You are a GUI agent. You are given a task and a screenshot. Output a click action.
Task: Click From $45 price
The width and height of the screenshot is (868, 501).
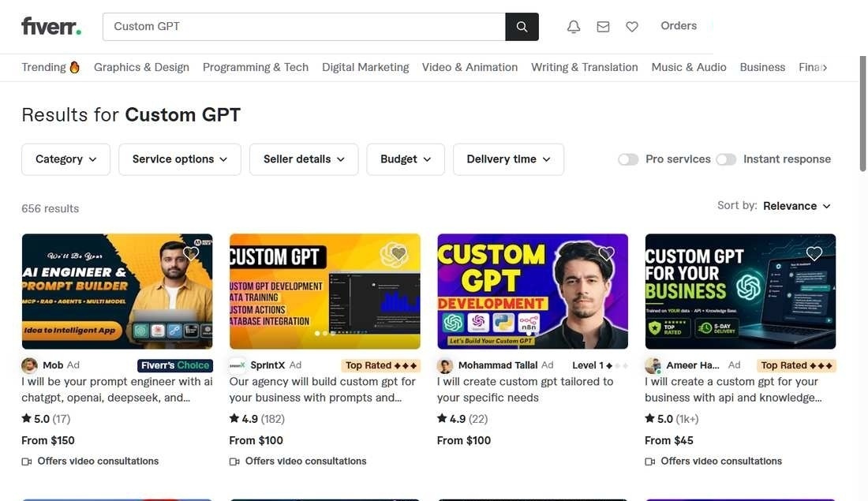[x=668, y=441]
